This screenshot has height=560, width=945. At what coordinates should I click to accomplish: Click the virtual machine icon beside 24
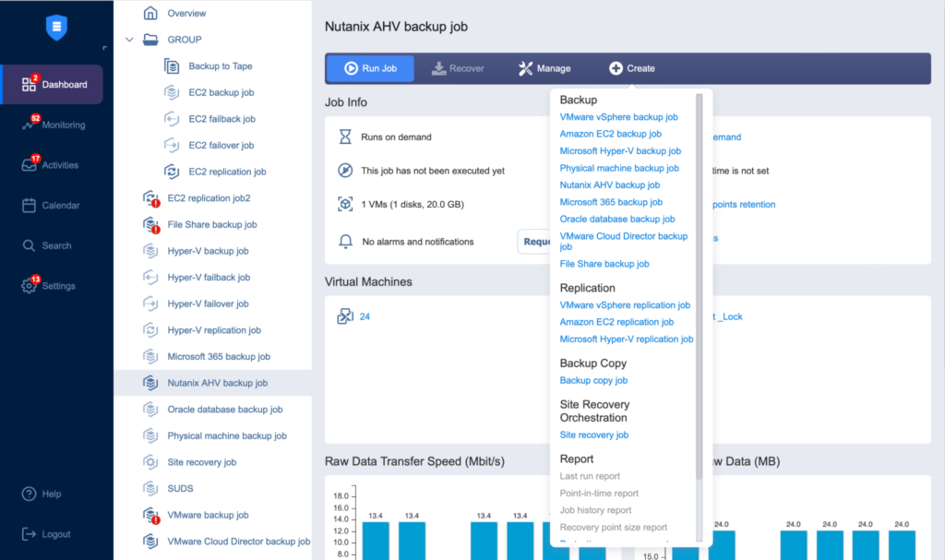point(345,316)
